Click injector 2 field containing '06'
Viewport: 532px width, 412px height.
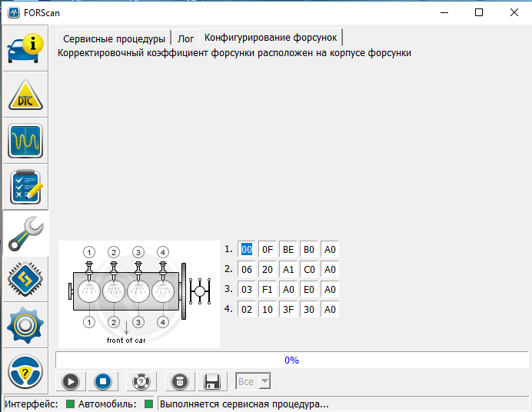click(x=247, y=270)
